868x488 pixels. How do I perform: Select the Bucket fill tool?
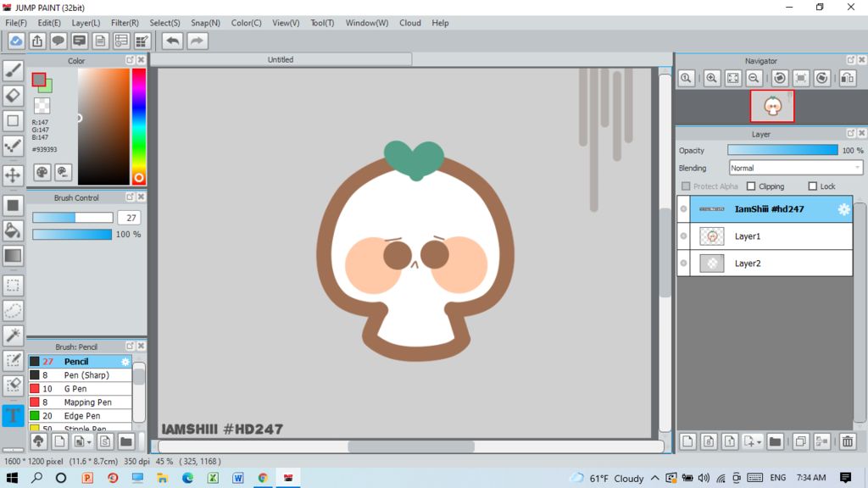(13, 230)
